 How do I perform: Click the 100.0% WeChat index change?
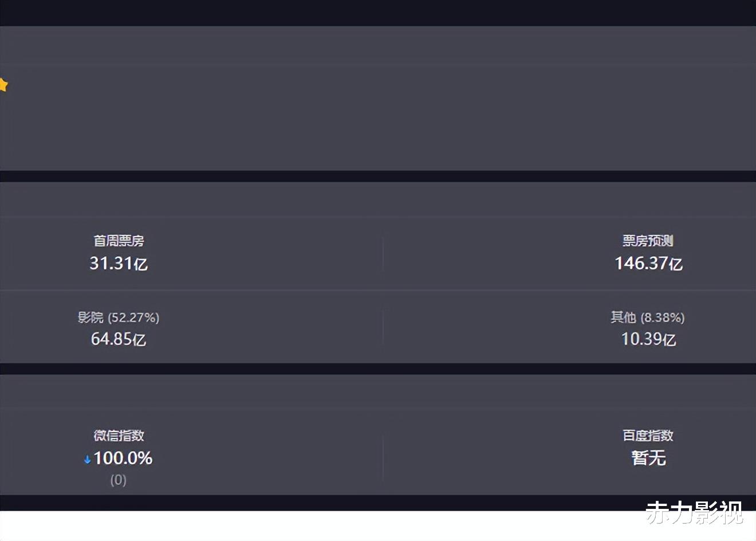tap(123, 458)
